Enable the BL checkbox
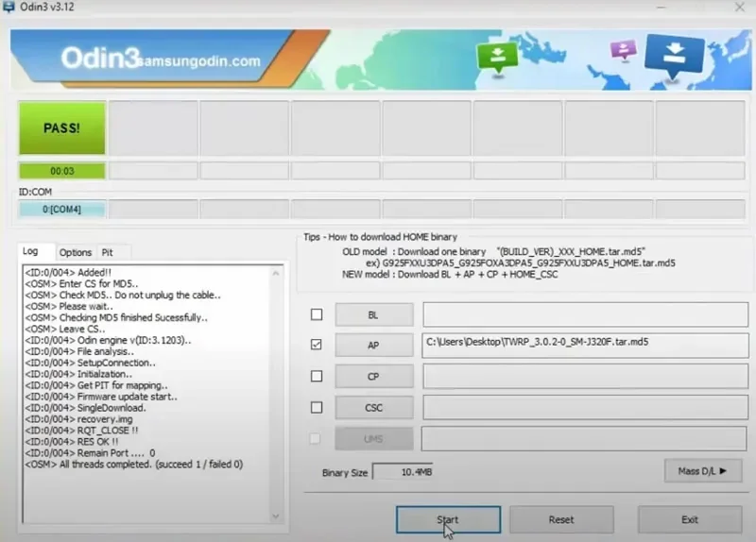This screenshot has width=756, height=542. [317, 314]
